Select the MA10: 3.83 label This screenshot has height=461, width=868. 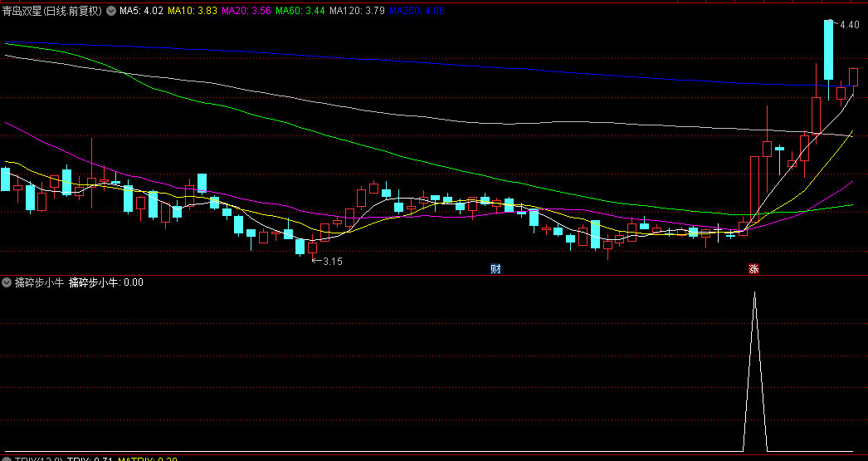pos(192,11)
